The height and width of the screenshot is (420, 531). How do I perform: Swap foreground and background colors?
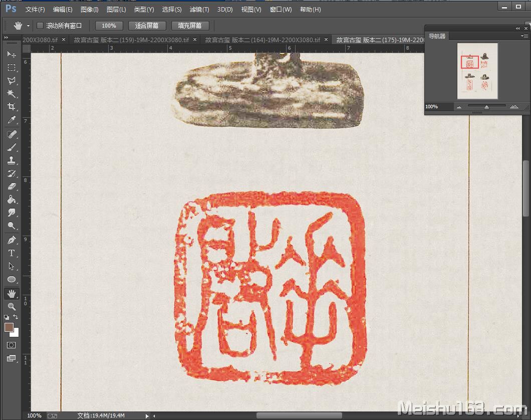[16, 317]
